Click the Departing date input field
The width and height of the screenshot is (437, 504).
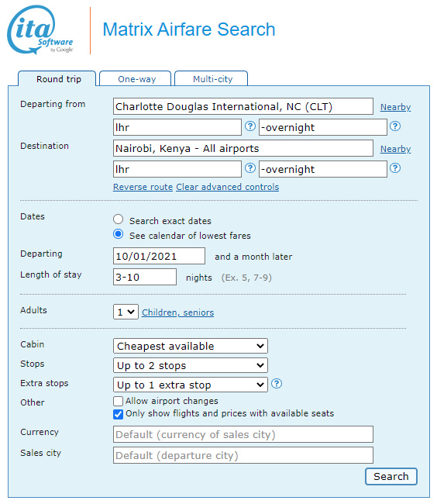pos(159,256)
